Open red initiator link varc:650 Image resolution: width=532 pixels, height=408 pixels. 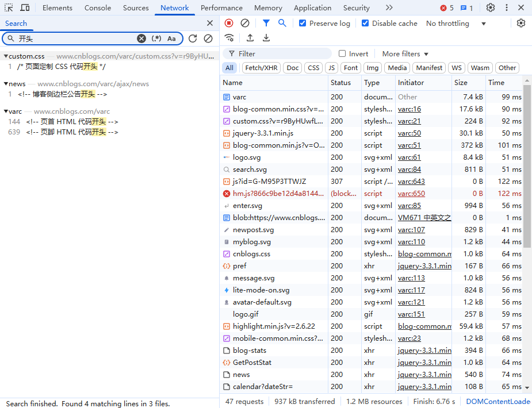[x=411, y=194]
